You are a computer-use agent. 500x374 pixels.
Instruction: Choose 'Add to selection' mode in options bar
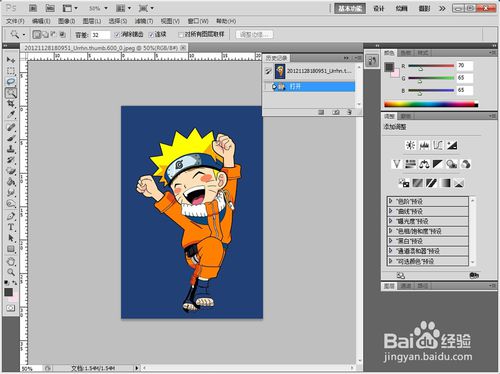45,34
